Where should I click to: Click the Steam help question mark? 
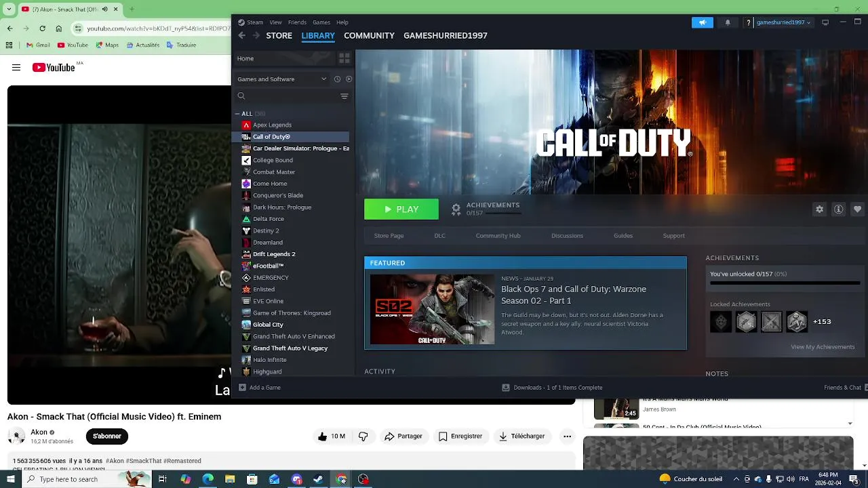(x=749, y=22)
